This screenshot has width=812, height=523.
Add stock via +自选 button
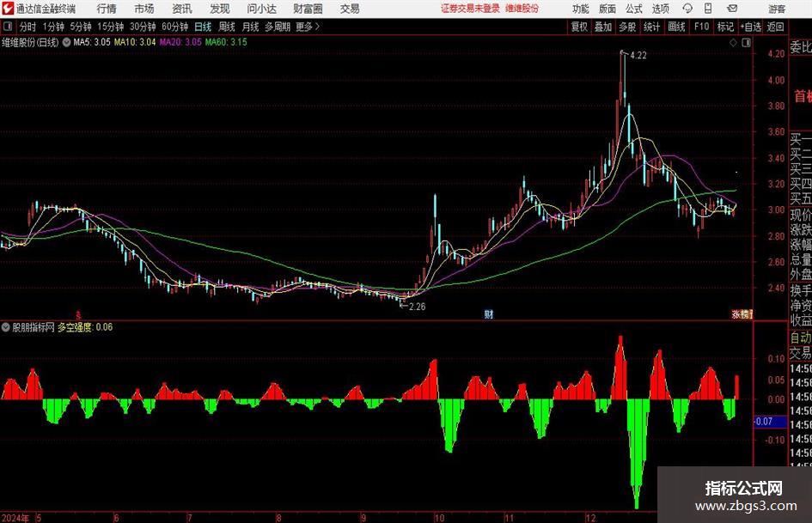[x=750, y=27]
